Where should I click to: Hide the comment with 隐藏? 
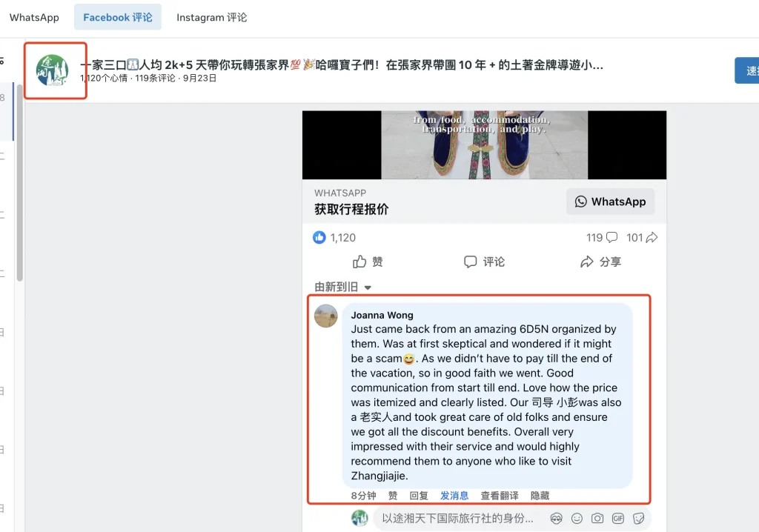coord(540,496)
